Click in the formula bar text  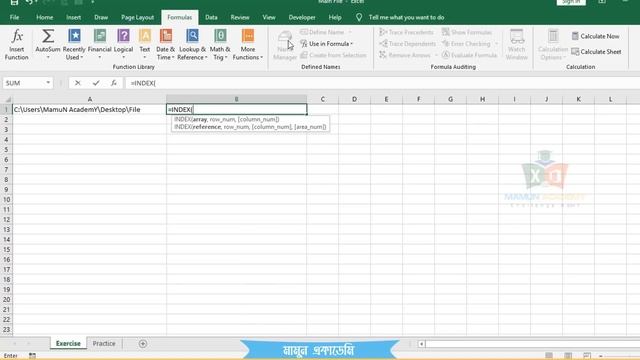click(x=143, y=83)
